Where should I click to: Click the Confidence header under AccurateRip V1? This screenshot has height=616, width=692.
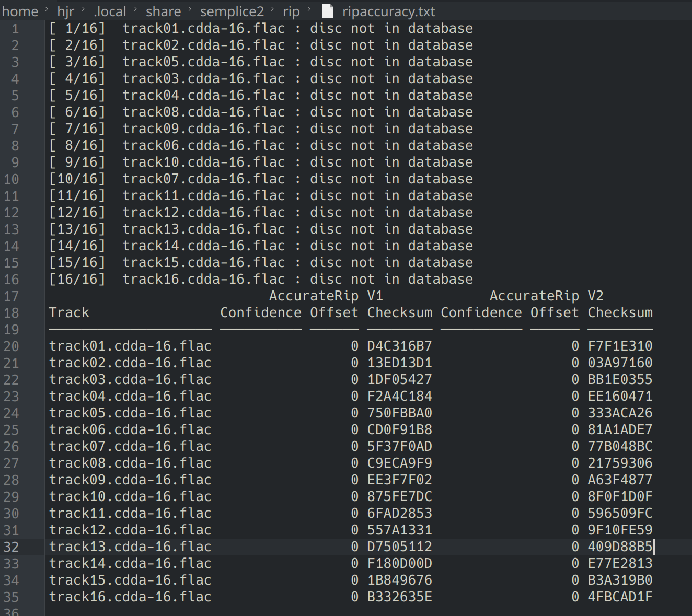click(x=260, y=312)
